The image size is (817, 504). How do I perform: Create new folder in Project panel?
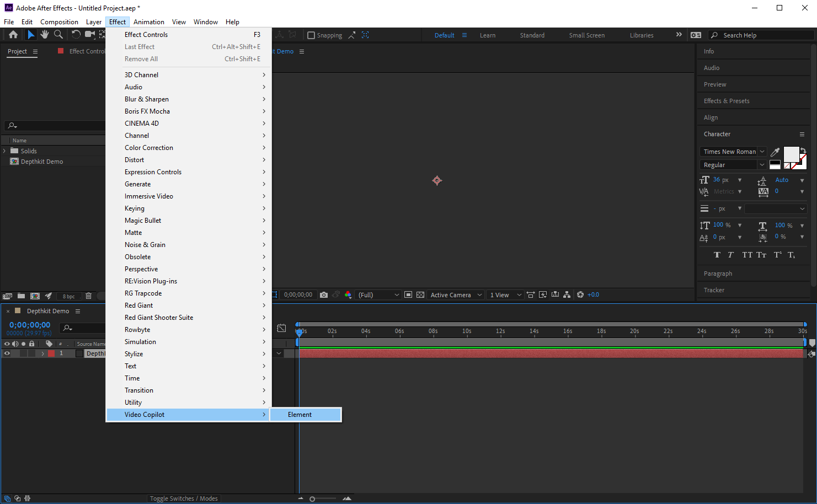(21, 296)
